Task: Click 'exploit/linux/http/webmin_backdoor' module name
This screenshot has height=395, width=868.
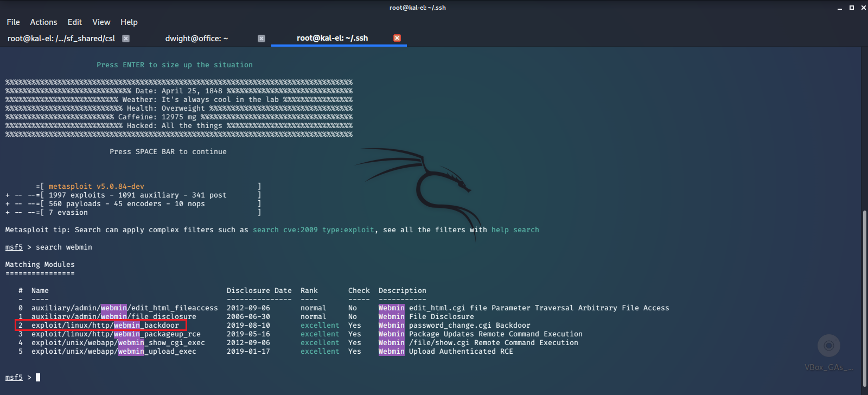Action: click(x=105, y=325)
